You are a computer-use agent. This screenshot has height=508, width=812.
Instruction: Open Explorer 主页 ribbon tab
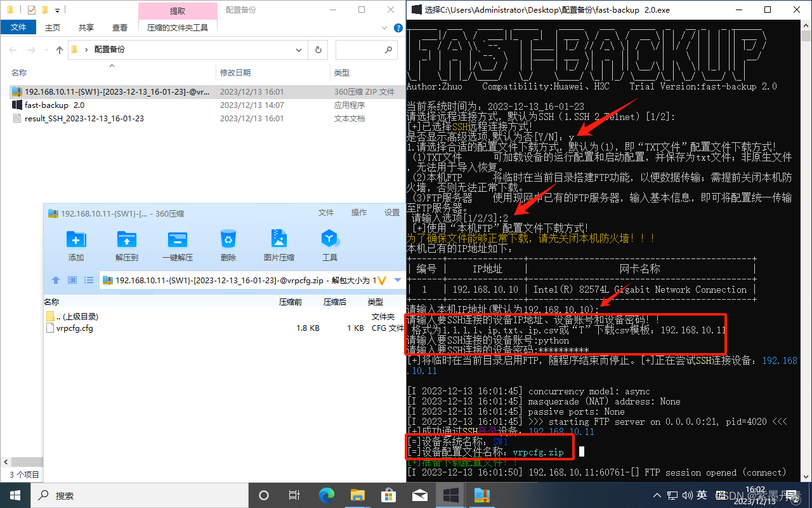pos(53,27)
